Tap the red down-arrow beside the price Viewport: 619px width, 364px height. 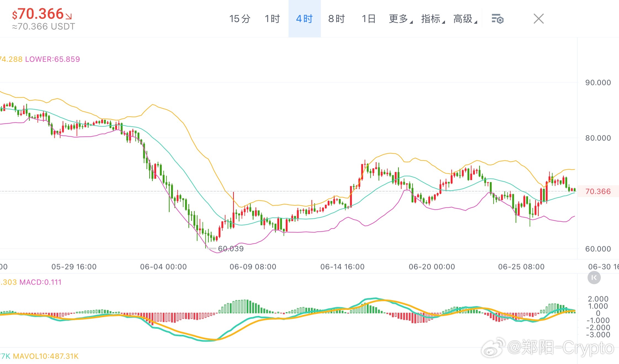click(x=69, y=16)
